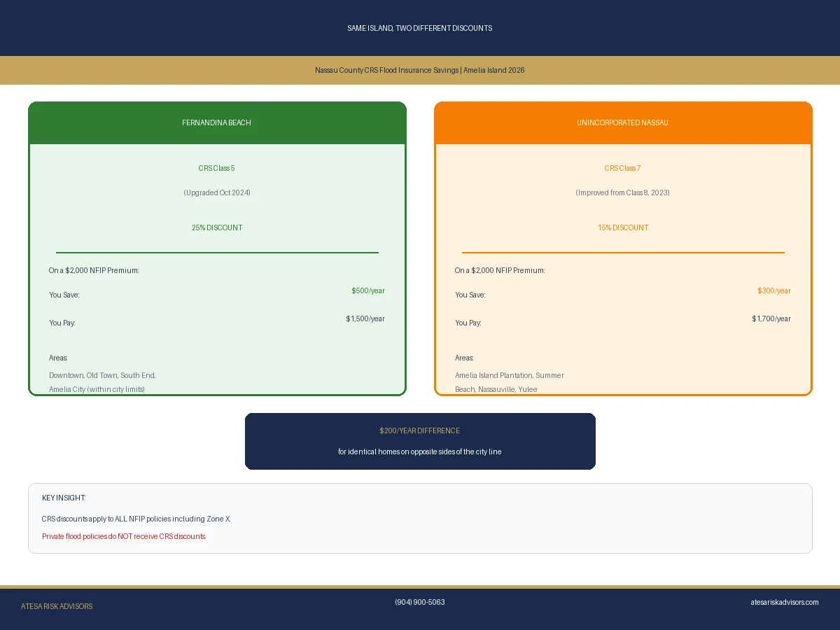
Task: Click the 25% DISCOUNT text
Action: click(x=217, y=227)
